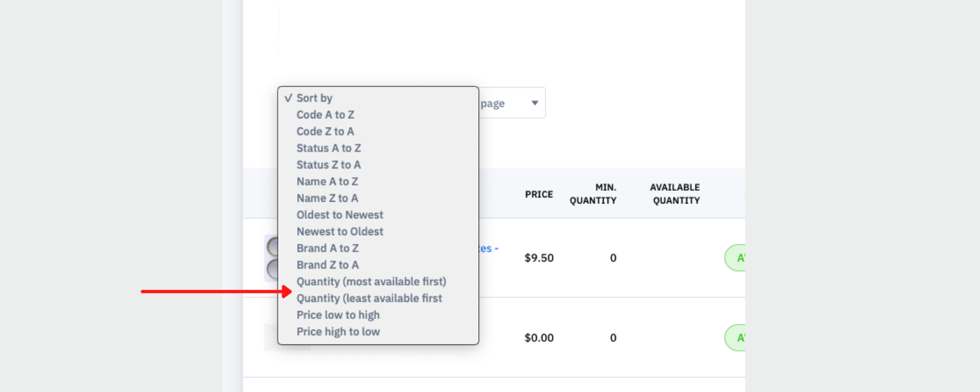Open the per page dropdown arrow
The height and width of the screenshot is (392, 980).
[534, 103]
